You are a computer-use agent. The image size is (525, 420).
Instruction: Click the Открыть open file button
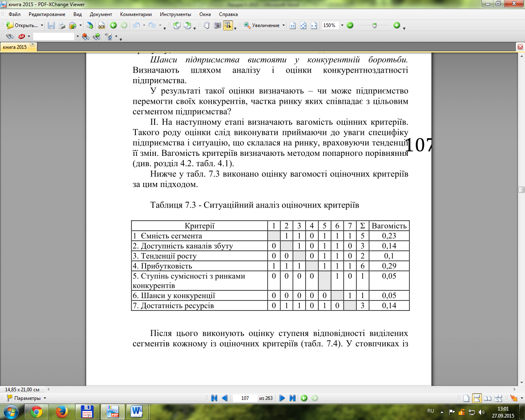click(x=22, y=25)
